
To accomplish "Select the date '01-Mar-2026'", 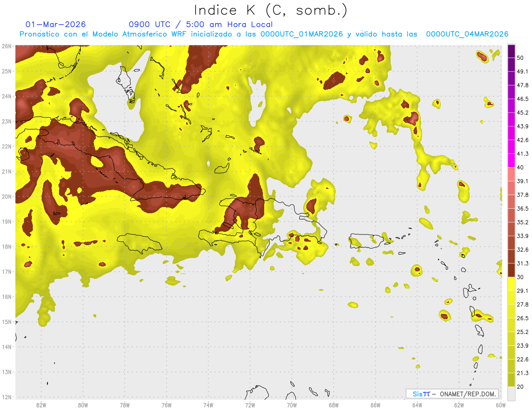I will pos(56,24).
